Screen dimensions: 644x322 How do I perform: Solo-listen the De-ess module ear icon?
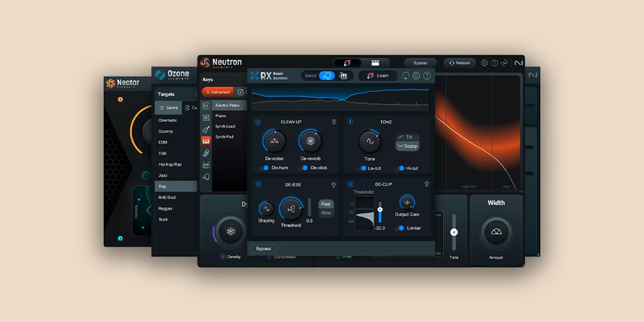pyautogui.click(x=334, y=185)
